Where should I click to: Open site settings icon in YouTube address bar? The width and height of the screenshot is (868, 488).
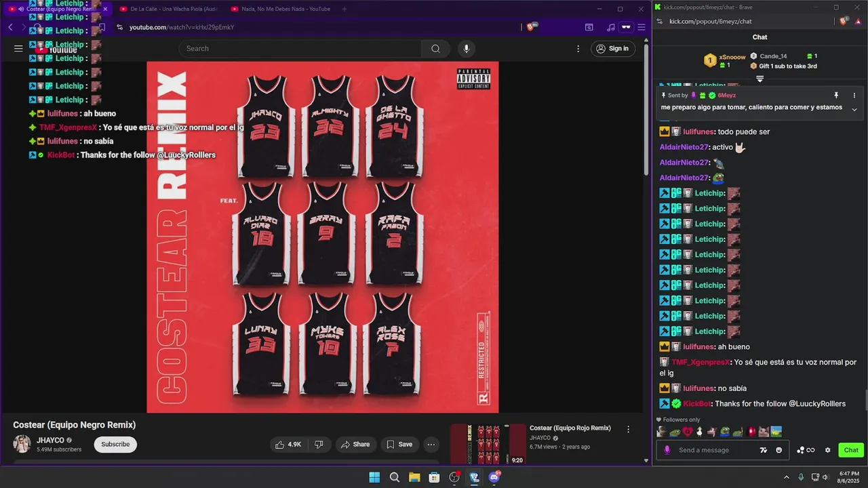click(x=119, y=27)
